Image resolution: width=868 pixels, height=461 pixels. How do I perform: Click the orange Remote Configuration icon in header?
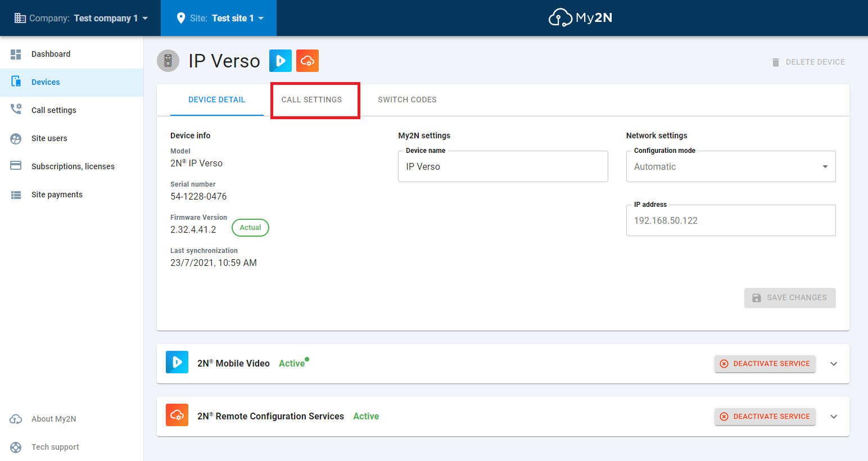(308, 60)
